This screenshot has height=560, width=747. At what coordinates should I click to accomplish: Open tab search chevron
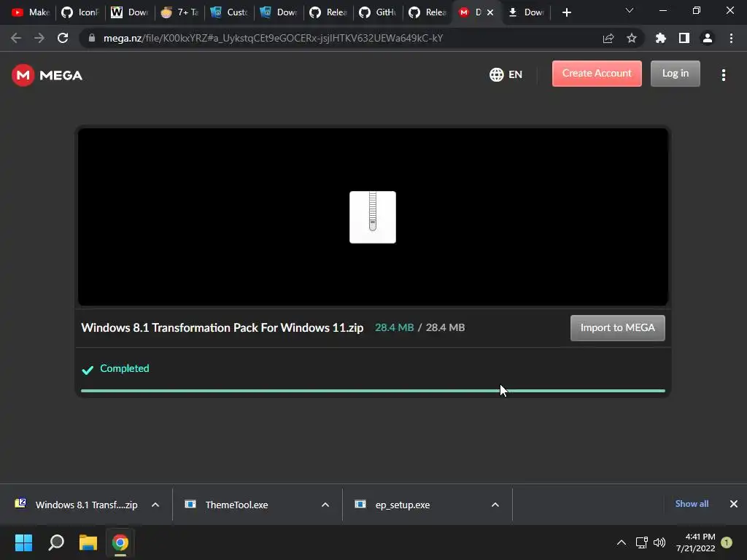tap(630, 10)
